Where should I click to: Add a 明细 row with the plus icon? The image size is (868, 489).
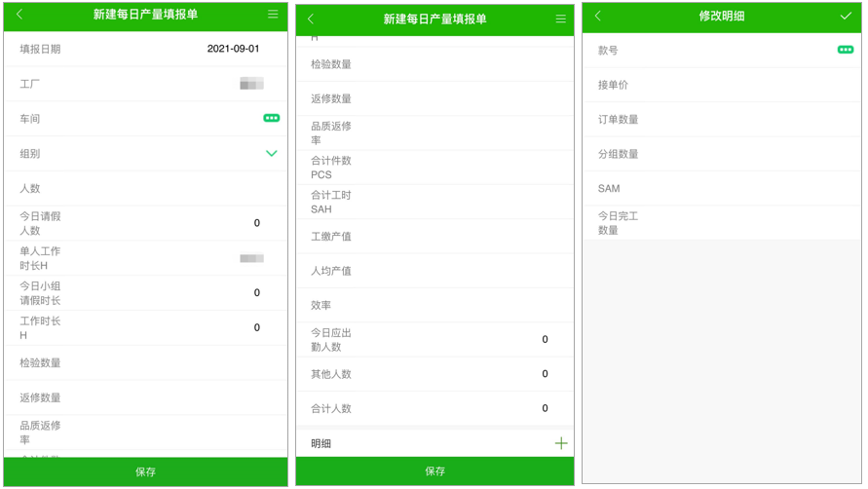pyautogui.click(x=561, y=443)
